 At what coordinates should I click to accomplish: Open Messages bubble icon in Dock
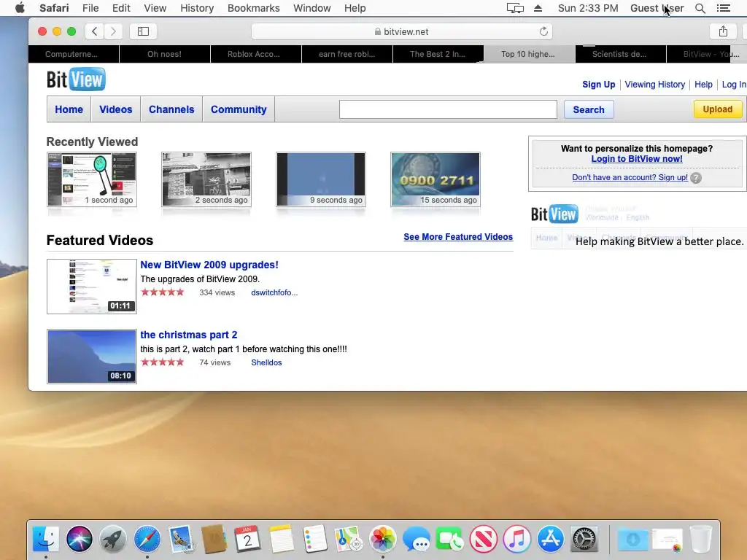pos(416,539)
